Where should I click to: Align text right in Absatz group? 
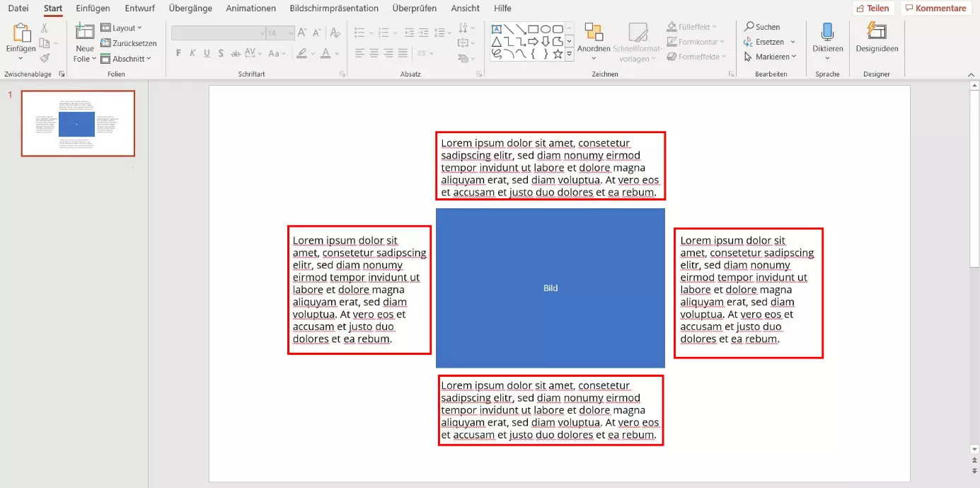click(388, 53)
